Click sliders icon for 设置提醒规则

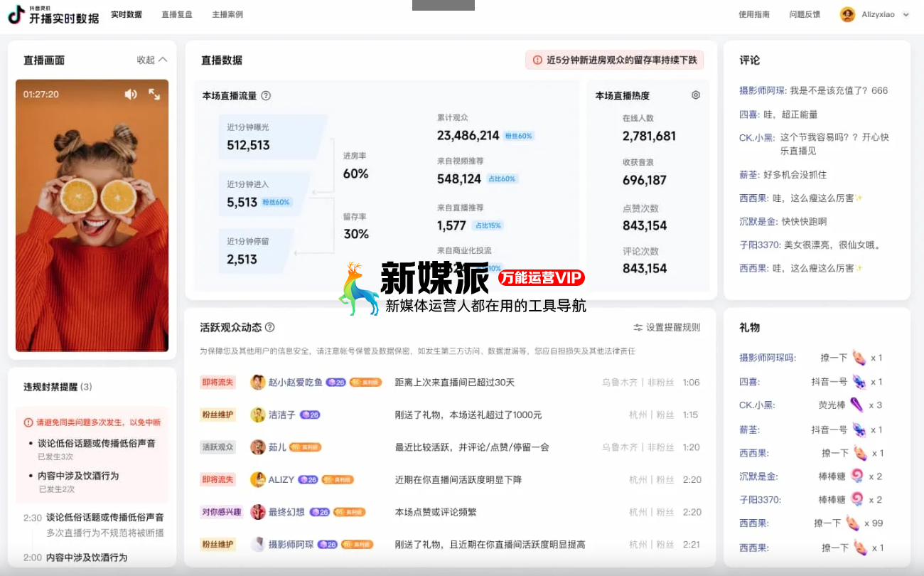[638, 328]
